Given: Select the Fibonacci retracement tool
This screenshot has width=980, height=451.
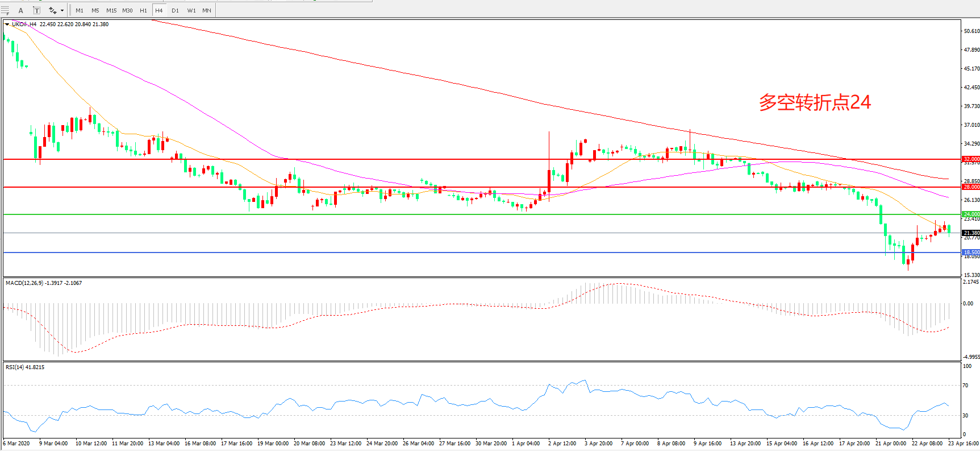Looking at the screenshot, I should point(5,10).
